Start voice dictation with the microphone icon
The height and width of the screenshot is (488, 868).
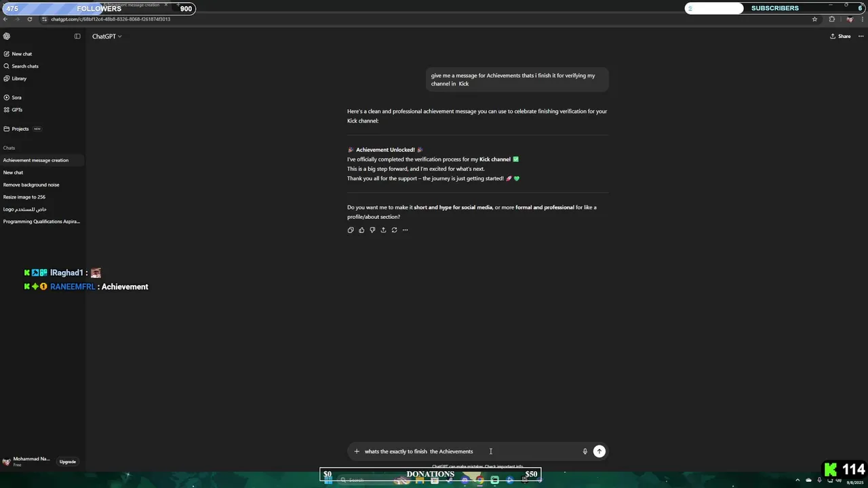585,451
